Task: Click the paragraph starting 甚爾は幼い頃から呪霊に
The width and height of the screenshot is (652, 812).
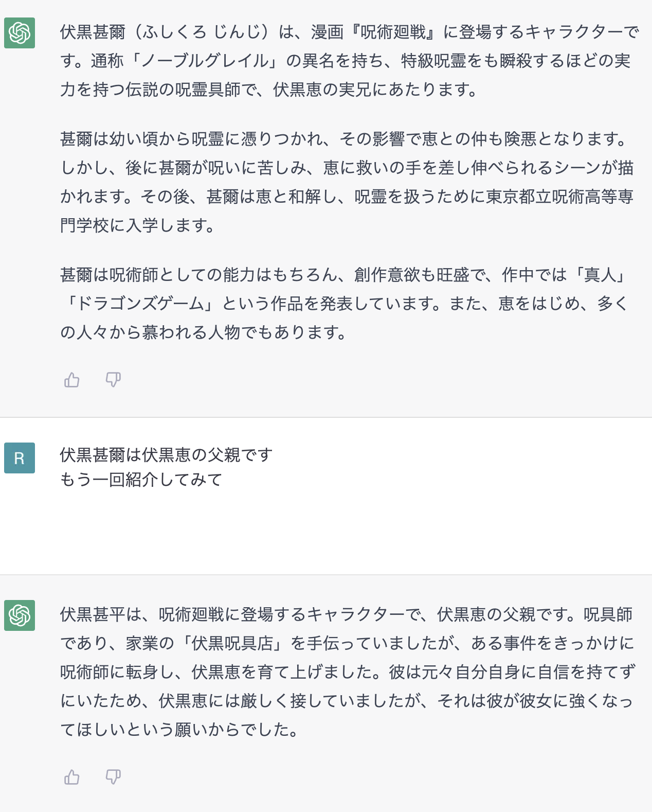Action: [x=347, y=182]
